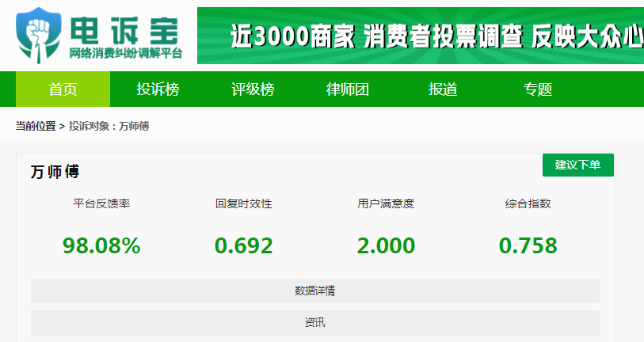Click the 当前位置 breadcrumb label

(36, 126)
